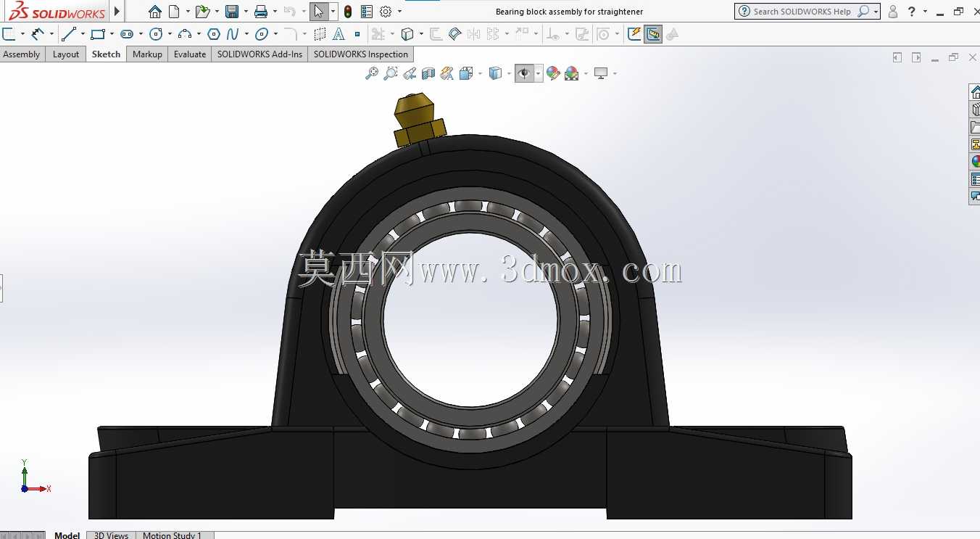Switch to the Evaluate tab
This screenshot has width=980, height=539.
pyautogui.click(x=190, y=54)
